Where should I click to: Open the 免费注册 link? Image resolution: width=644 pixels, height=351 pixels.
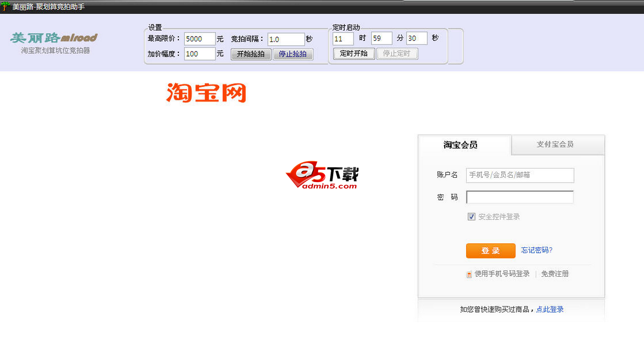555,274
